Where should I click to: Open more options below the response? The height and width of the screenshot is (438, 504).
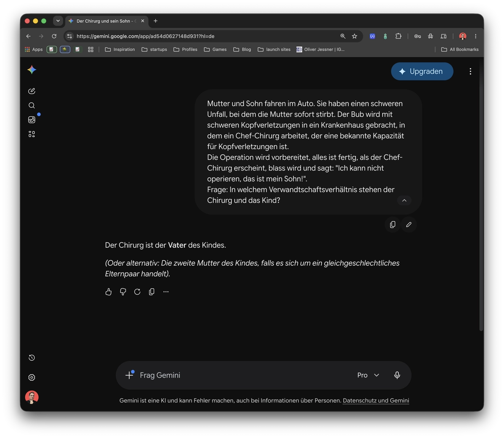[x=166, y=292]
